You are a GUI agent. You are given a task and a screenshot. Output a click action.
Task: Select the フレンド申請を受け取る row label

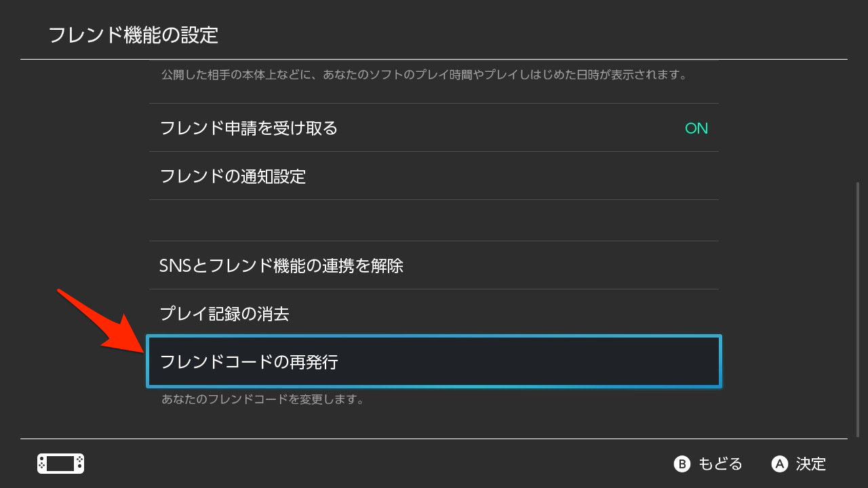point(249,128)
